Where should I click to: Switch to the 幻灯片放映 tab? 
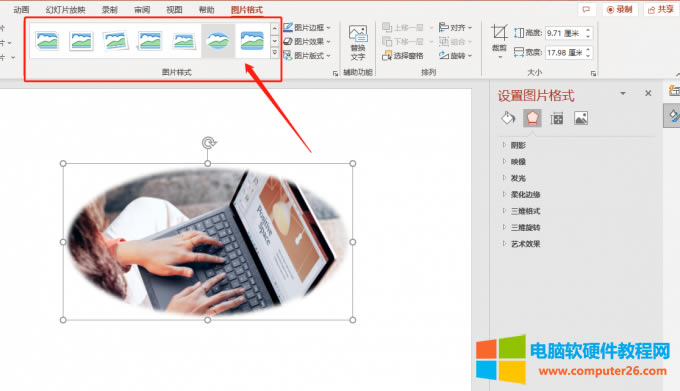(x=65, y=10)
